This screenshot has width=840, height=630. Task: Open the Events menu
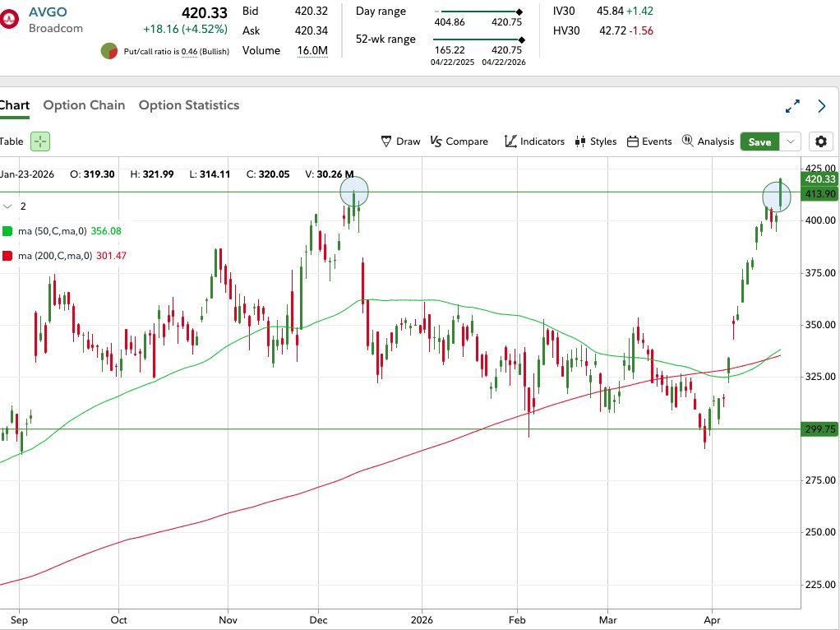click(649, 141)
